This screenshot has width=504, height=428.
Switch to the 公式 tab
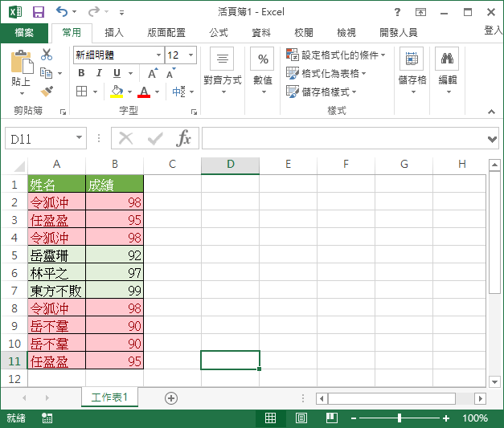[x=219, y=33]
